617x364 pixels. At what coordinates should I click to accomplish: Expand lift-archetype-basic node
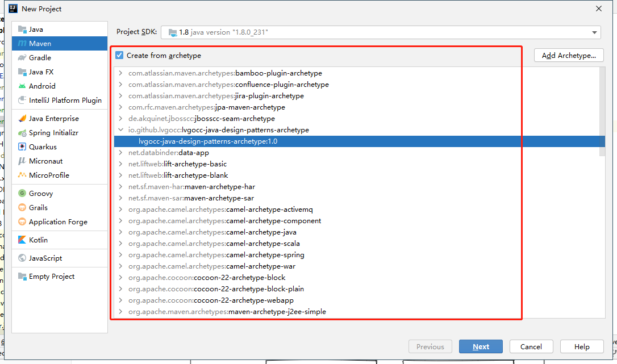(x=120, y=164)
